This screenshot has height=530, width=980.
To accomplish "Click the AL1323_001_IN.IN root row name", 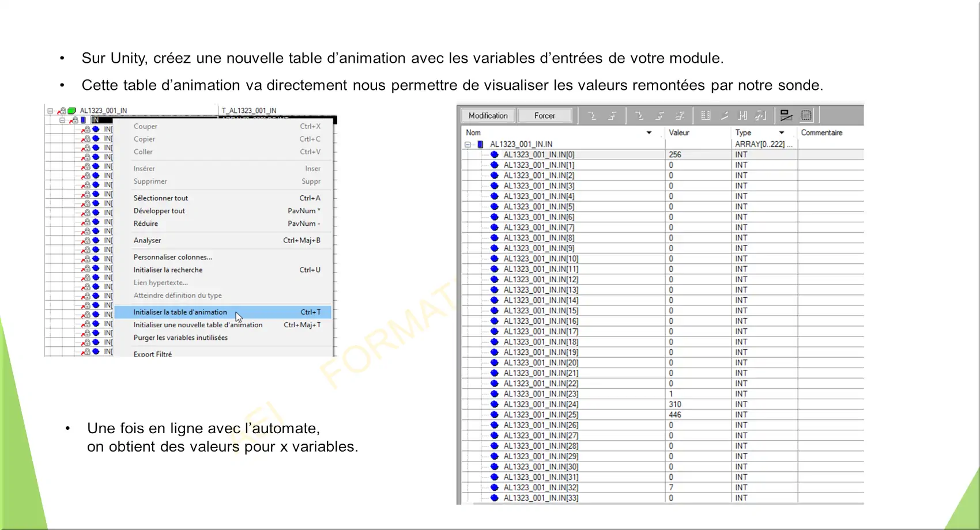I will click(521, 145).
